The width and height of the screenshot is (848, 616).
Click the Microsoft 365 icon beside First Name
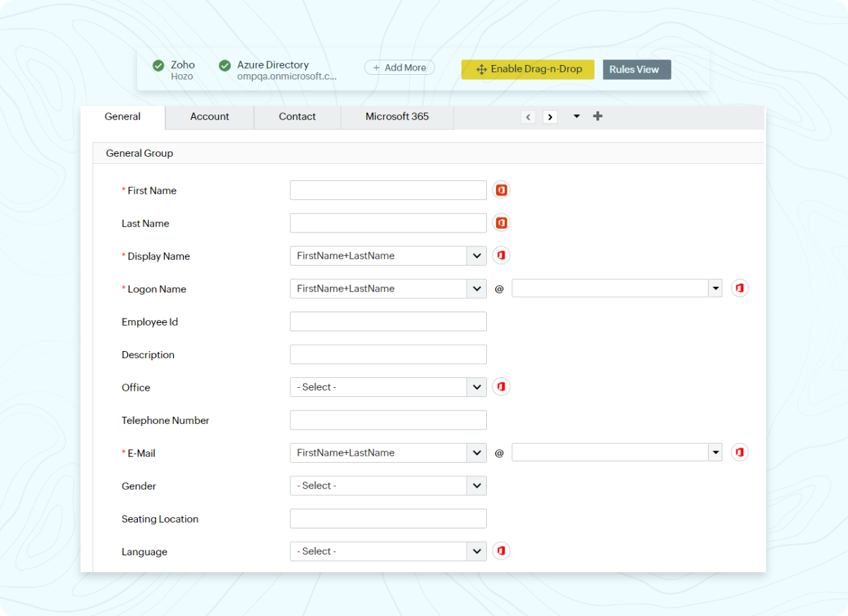[501, 189]
